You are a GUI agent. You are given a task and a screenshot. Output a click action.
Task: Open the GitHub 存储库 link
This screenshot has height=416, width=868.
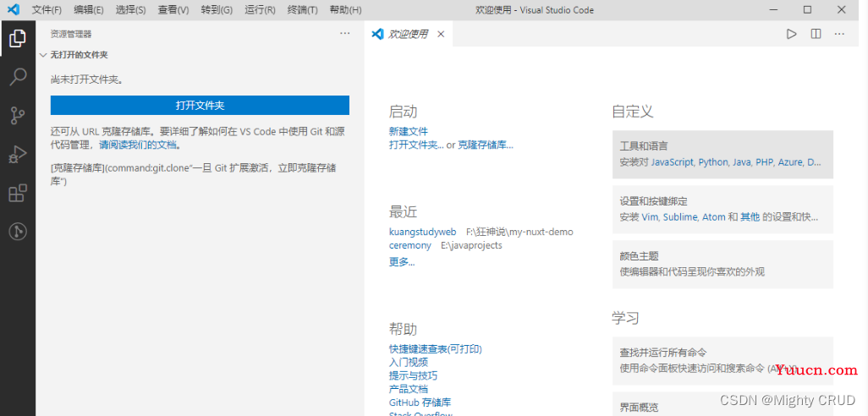(420, 402)
